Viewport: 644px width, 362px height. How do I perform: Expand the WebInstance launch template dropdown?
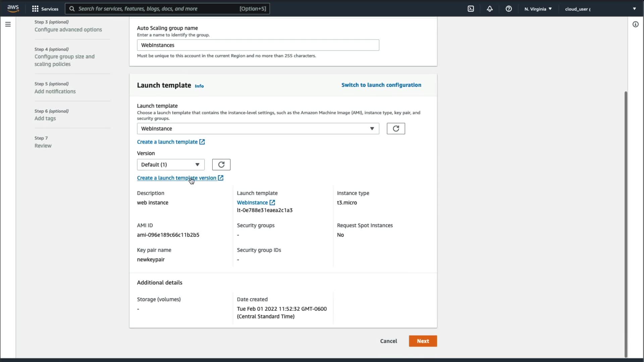(258, 129)
